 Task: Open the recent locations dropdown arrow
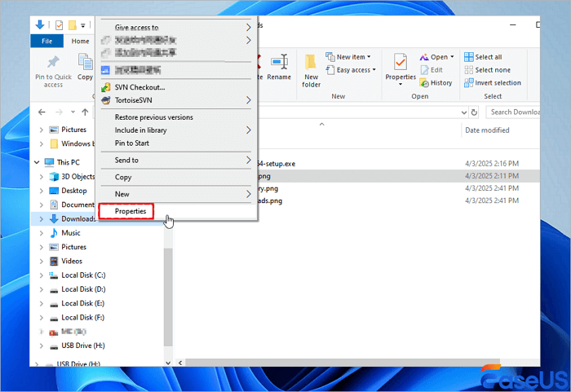tap(73, 112)
